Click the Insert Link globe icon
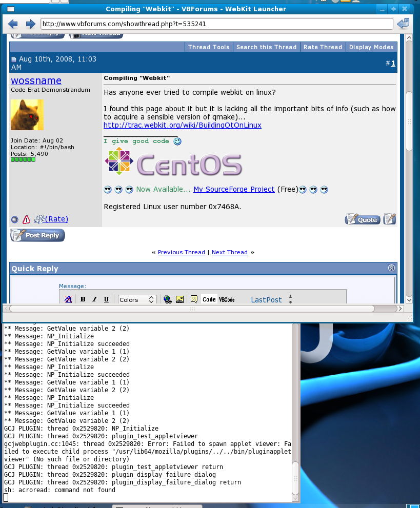Screen dimensions: 420x508 tap(168, 299)
